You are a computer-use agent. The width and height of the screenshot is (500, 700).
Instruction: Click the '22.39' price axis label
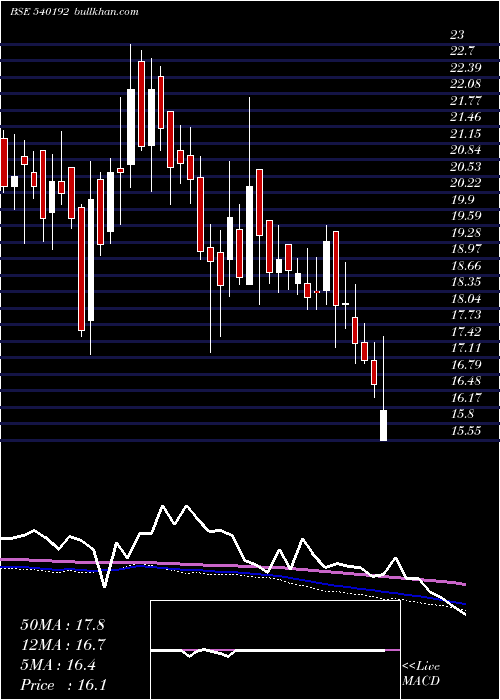466,67
